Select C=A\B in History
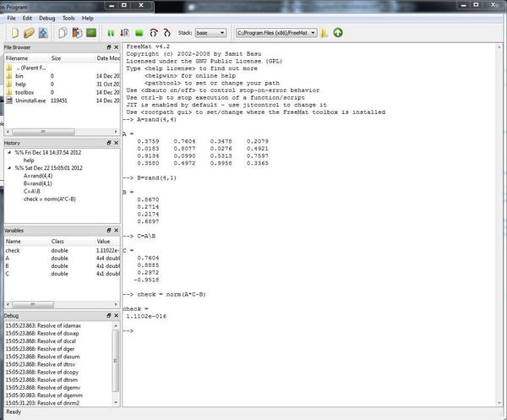The height and width of the screenshot is (420, 507). pyautogui.click(x=32, y=192)
